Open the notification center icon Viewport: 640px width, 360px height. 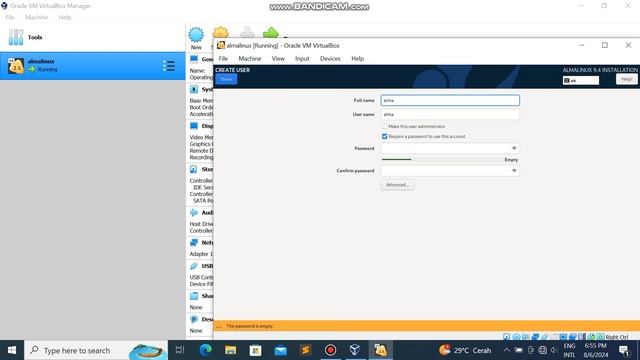tap(624, 350)
